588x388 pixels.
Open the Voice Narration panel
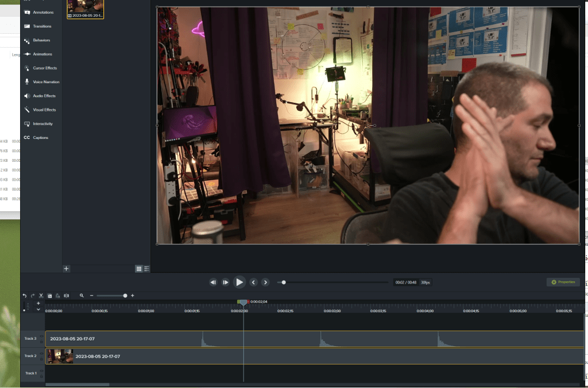click(41, 82)
